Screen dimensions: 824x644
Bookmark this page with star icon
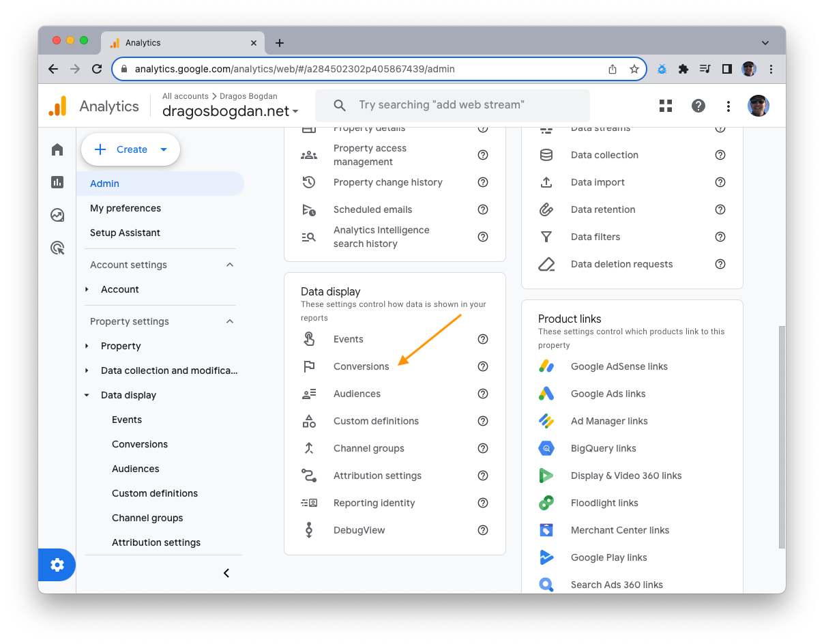[634, 69]
